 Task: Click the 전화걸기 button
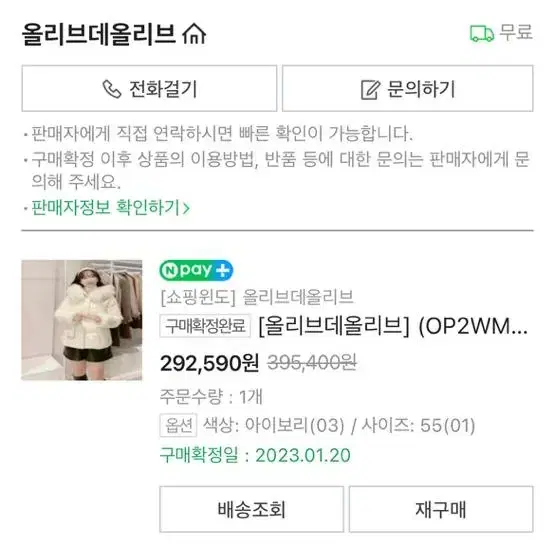tap(149, 88)
